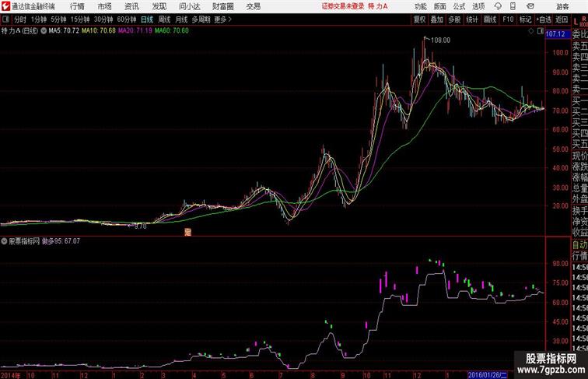This screenshot has height=379, width=588.
Task: Add stock with +自选 button
Action: [x=544, y=19]
